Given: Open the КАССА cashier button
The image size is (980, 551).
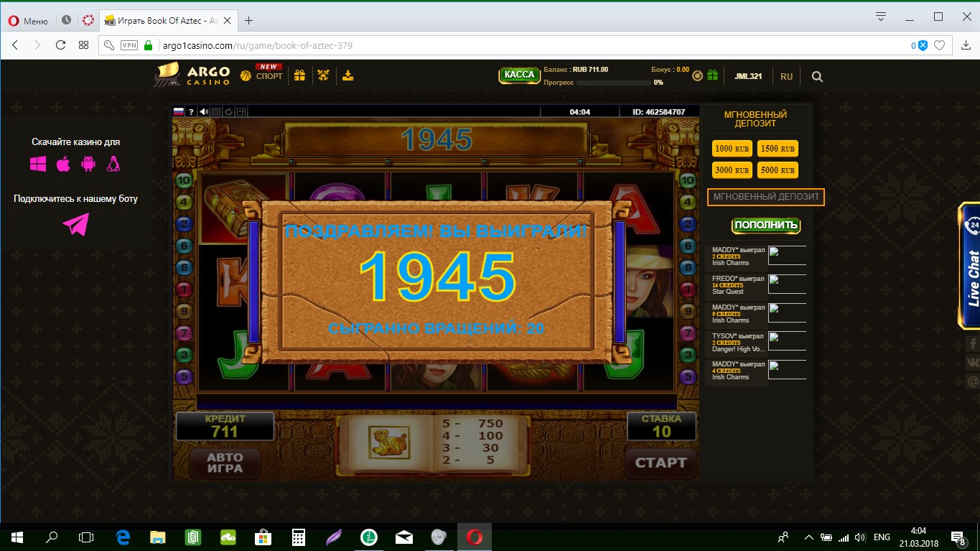Looking at the screenshot, I should (x=519, y=75).
